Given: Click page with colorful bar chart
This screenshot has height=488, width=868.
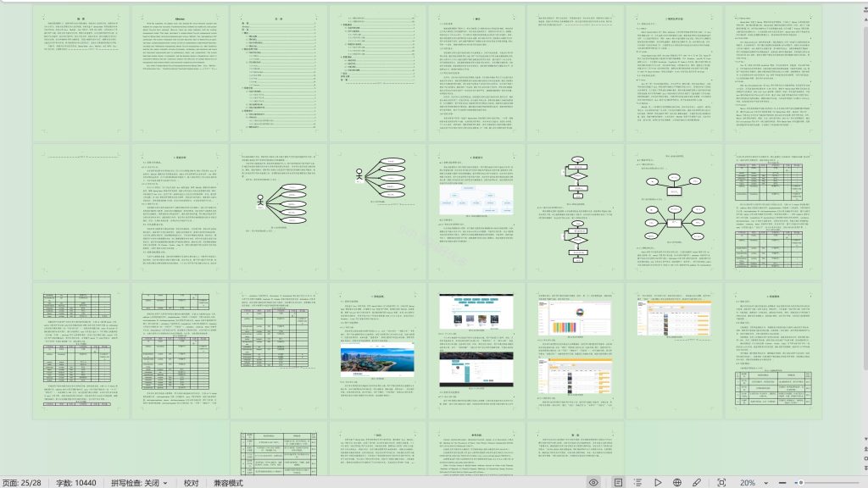Looking at the screenshot, I should pyautogui.click(x=576, y=351).
